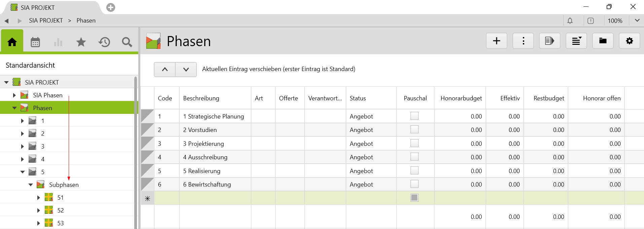Screen dimensions: 644x229
Task: Collapse the Subphasen tree node
Action: point(31,185)
